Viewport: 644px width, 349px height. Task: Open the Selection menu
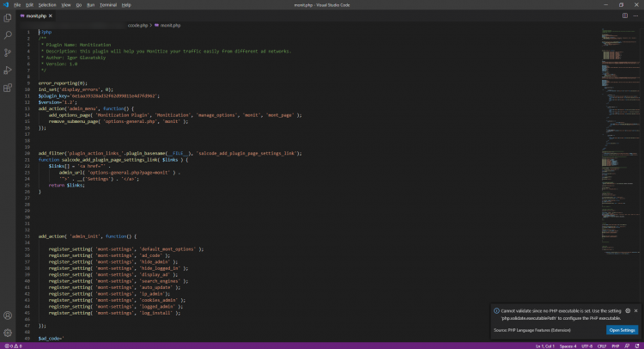[x=47, y=5]
